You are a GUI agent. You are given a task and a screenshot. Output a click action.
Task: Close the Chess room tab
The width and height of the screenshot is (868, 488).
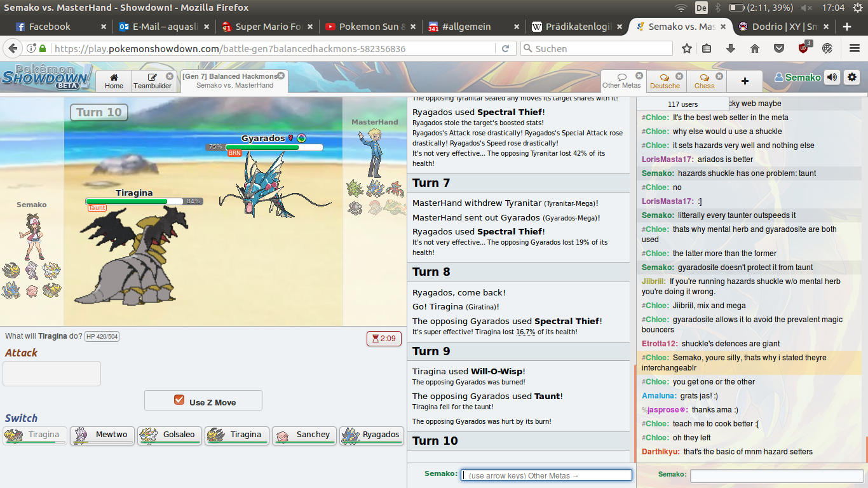point(719,76)
